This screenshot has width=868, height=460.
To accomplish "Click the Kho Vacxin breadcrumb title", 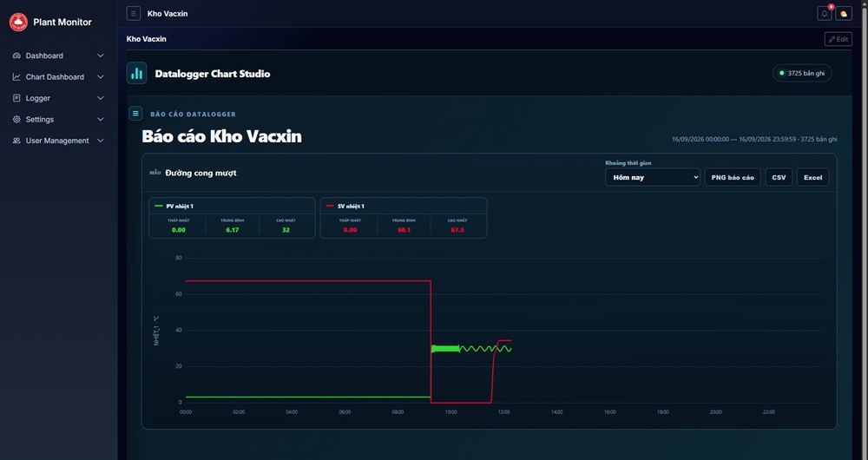I will 146,39.
